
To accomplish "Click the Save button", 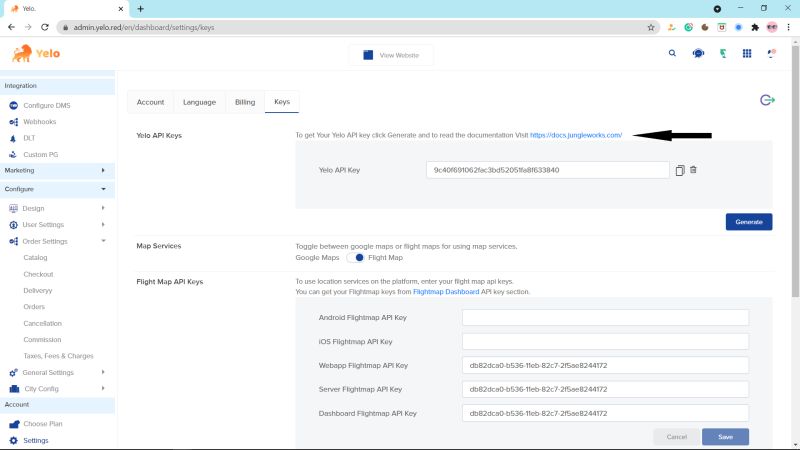I will point(726,437).
